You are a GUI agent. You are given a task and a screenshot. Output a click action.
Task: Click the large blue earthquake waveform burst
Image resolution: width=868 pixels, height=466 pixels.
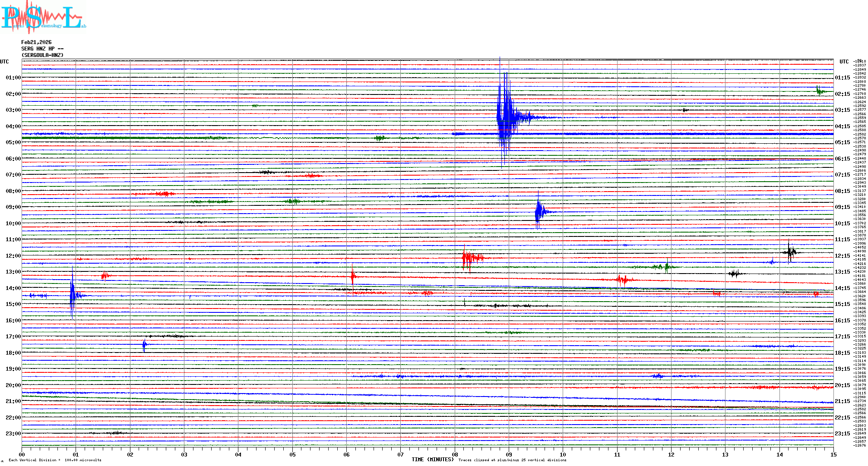(505, 116)
